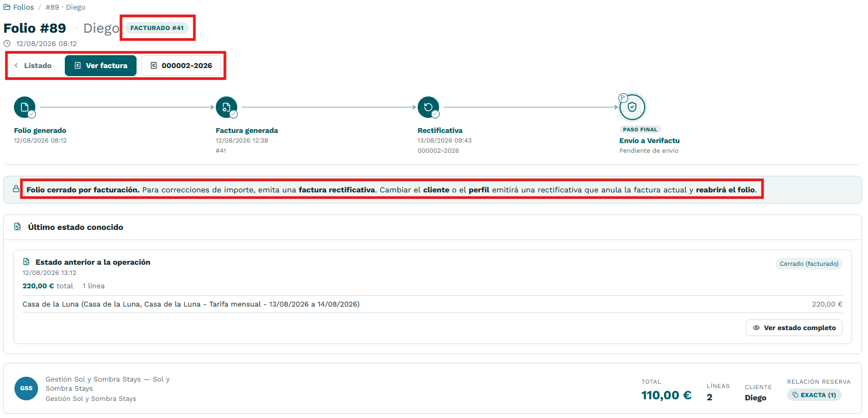Screen dimensions: 868x418
Task: Click the 'Folio cerrado por facturación.' text
Action: [83, 190]
